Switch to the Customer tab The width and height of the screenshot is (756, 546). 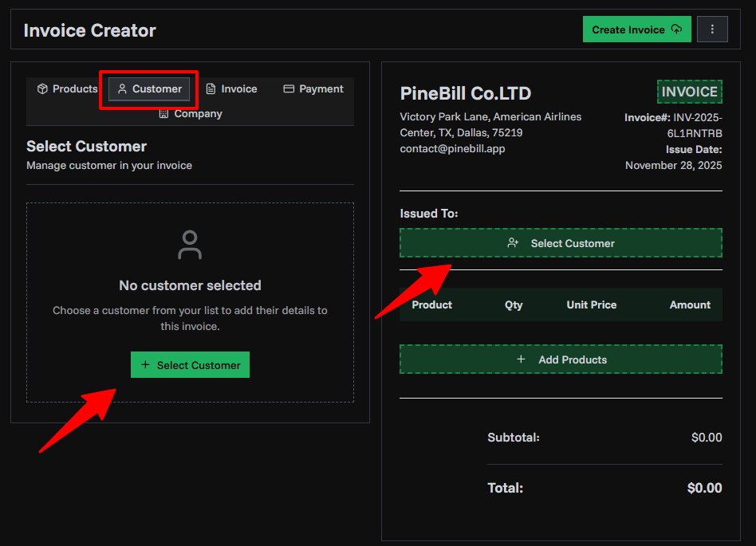point(149,88)
